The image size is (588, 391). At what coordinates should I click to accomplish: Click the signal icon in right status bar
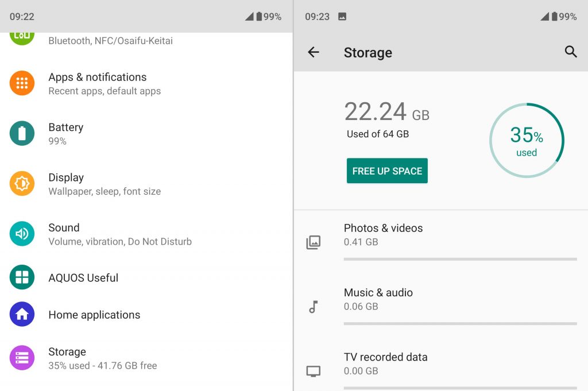coord(544,16)
